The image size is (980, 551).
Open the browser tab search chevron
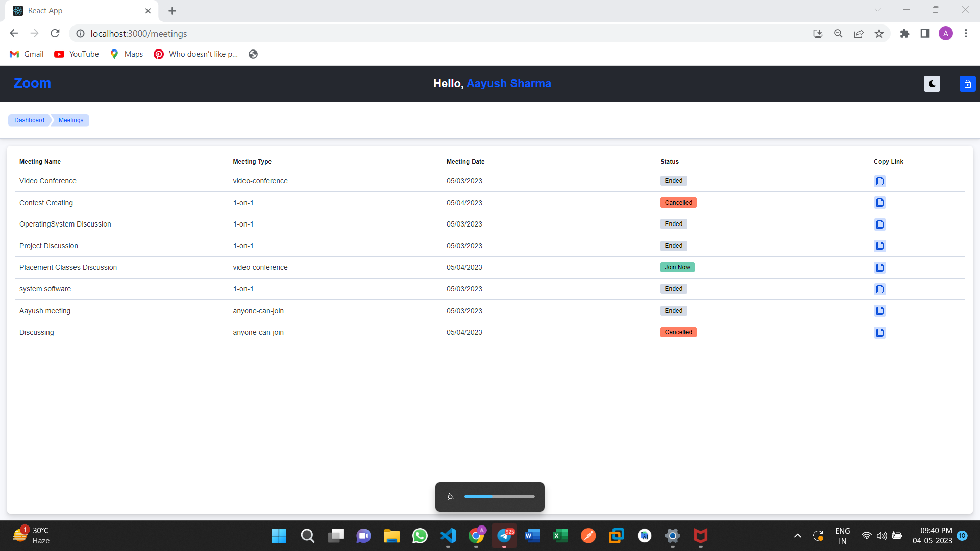tap(878, 9)
